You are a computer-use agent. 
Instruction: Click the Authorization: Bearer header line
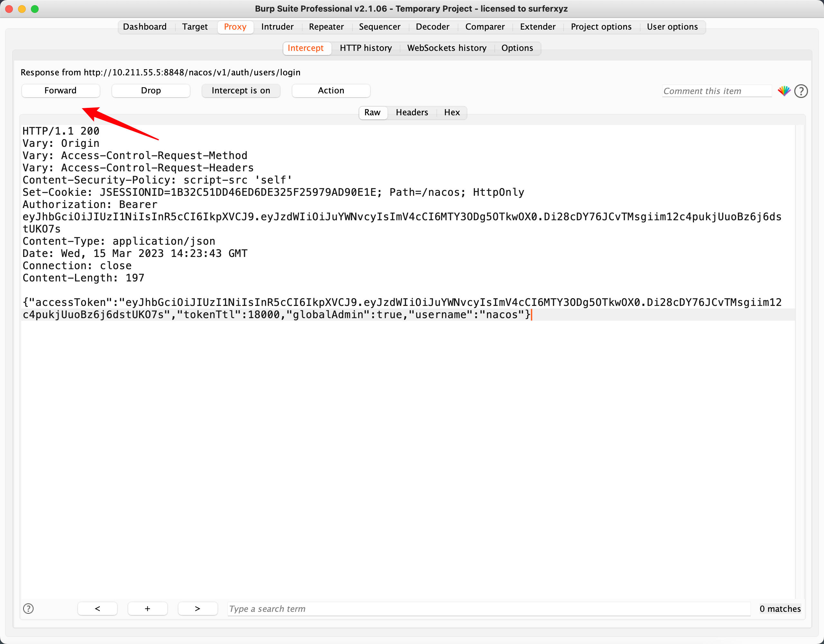90,204
